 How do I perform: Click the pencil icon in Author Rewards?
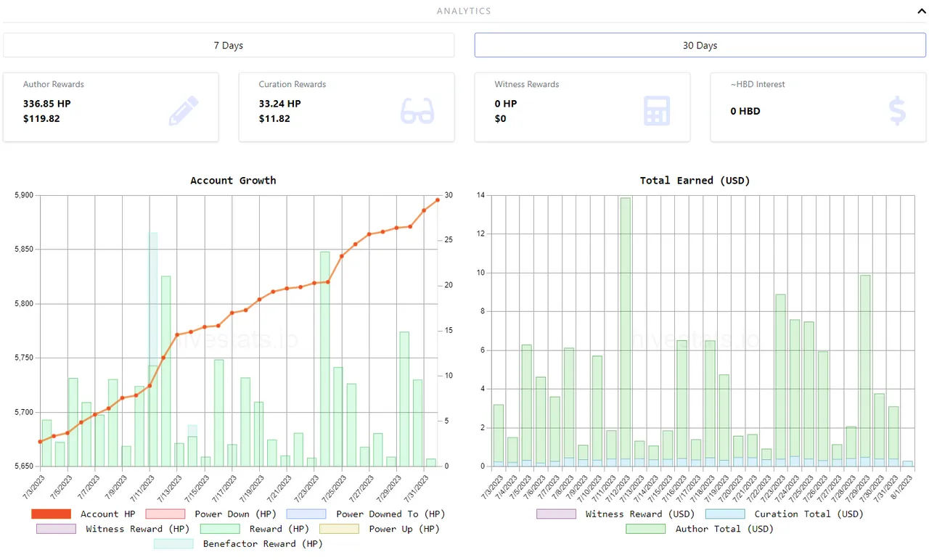click(183, 111)
